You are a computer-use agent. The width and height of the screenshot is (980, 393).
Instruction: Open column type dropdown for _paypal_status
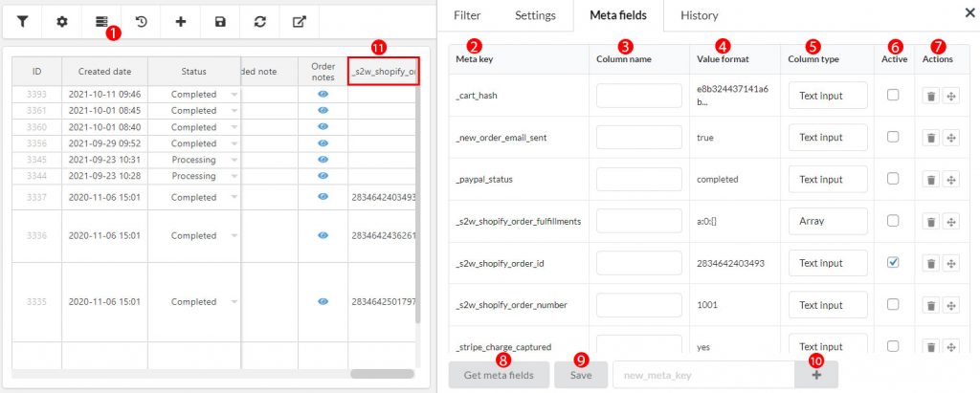click(x=828, y=180)
